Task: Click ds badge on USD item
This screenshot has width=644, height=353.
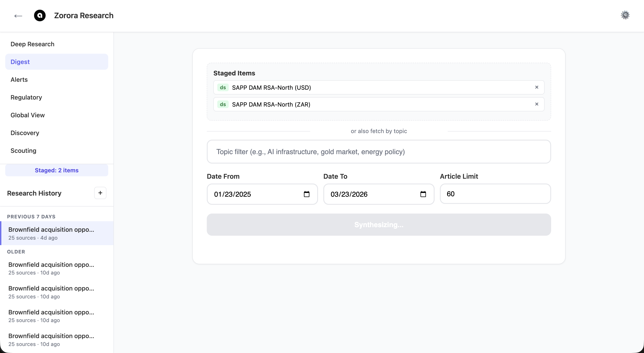Action: [223, 87]
